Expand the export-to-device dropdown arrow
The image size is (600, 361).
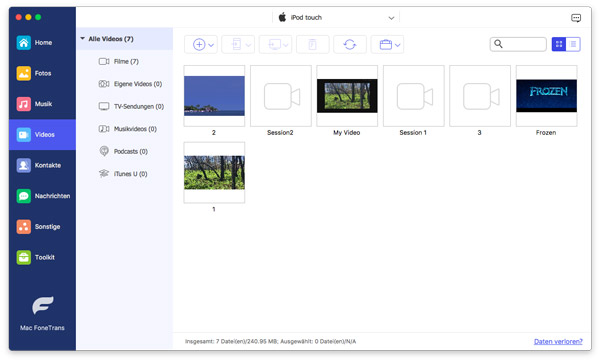click(x=248, y=45)
